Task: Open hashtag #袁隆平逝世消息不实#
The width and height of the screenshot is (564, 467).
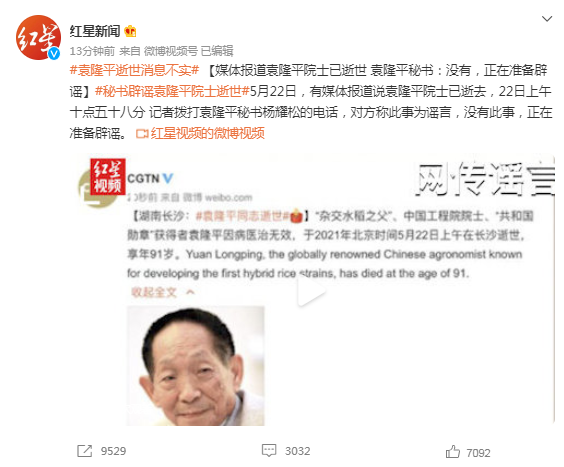Action: 134,70
